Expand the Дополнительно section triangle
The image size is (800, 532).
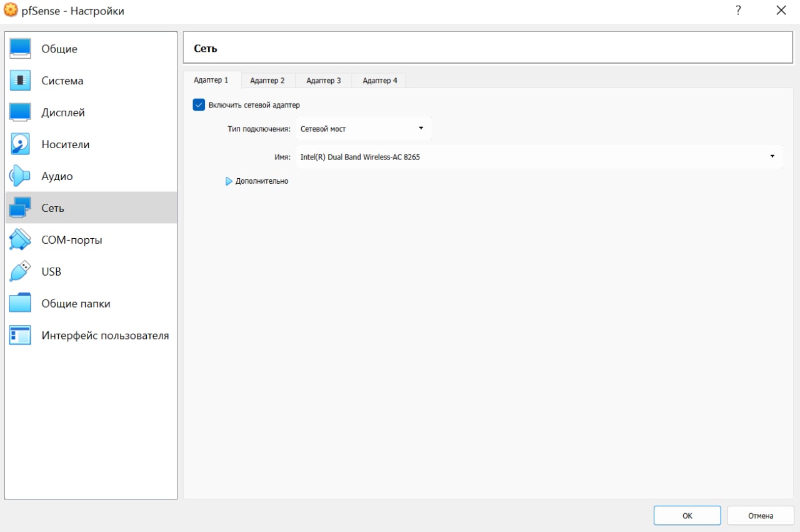(229, 181)
